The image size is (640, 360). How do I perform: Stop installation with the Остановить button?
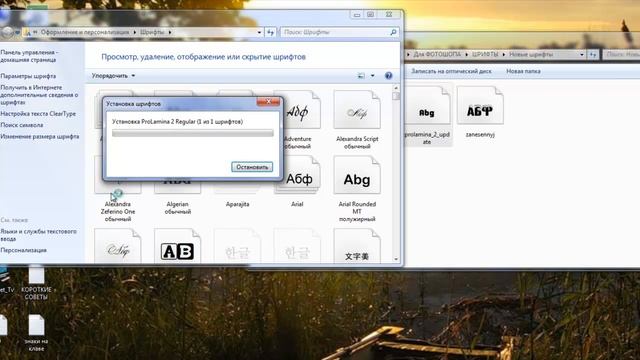(x=252, y=167)
